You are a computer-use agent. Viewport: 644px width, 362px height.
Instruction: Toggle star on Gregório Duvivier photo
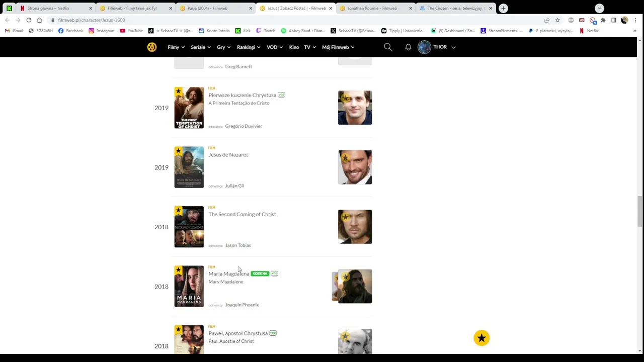click(x=345, y=98)
